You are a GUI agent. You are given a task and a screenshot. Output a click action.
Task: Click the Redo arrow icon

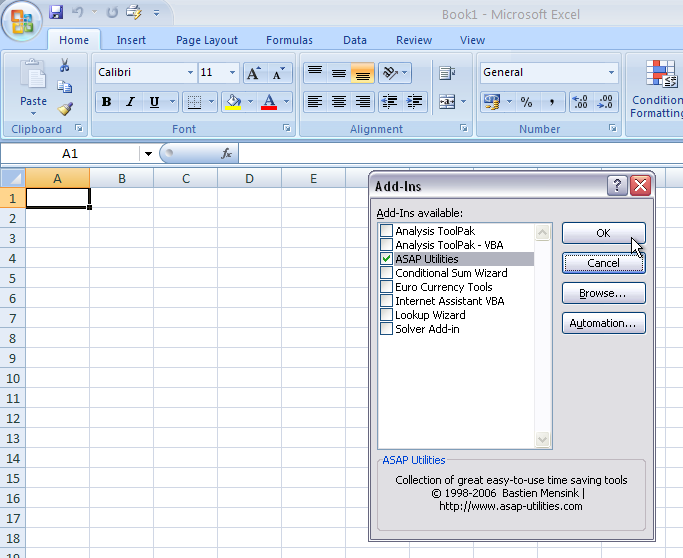click(x=112, y=12)
